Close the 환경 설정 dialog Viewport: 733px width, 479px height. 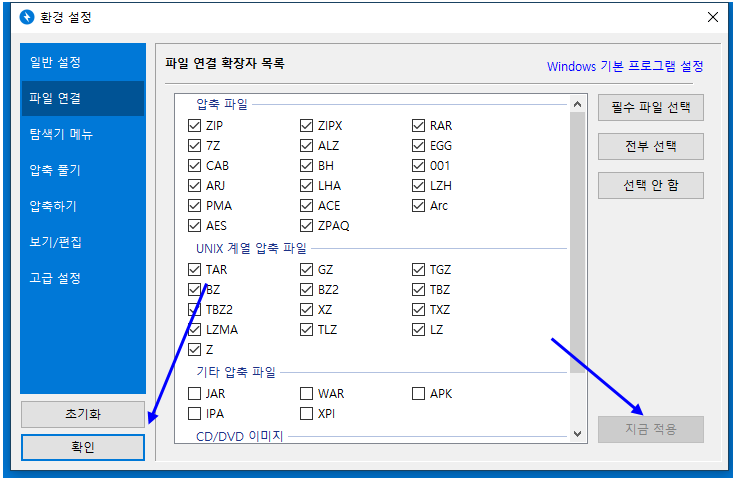point(712,17)
